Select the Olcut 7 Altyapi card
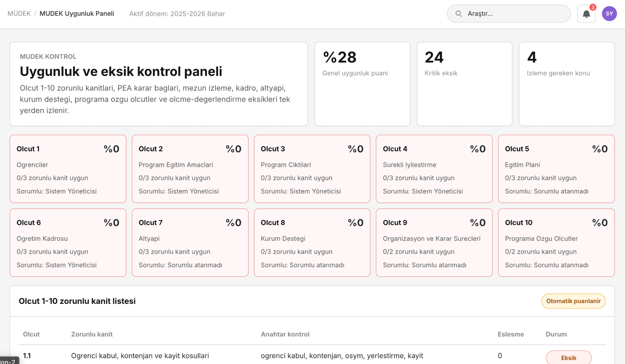Viewport: 625px width, 364px height. 190,243
